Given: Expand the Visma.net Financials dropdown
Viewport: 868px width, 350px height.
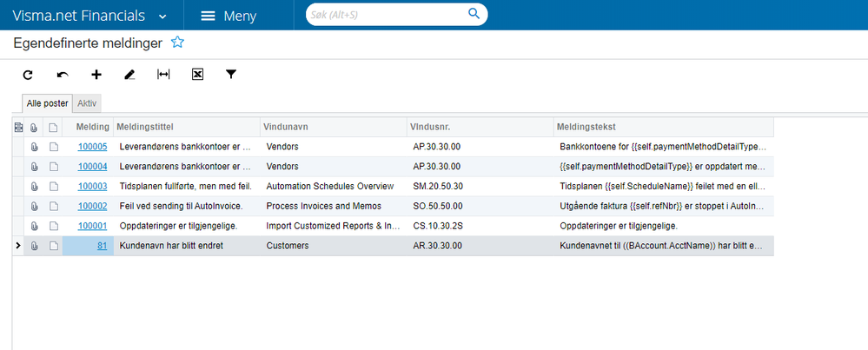Looking at the screenshot, I should (x=162, y=17).
